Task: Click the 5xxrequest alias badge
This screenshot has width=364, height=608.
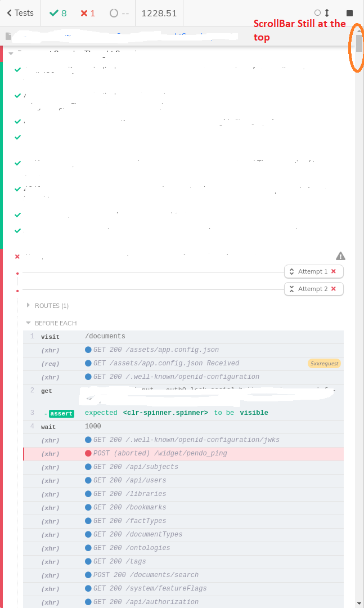Action: 325,363
